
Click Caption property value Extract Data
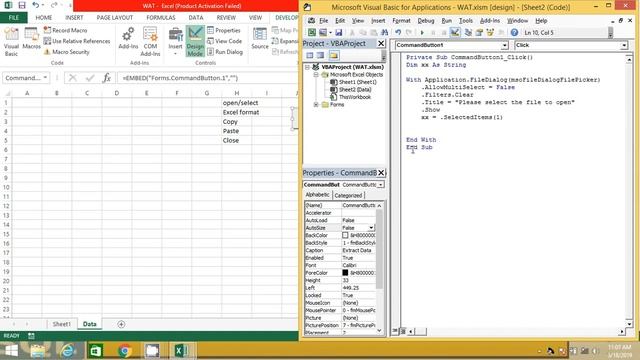(x=358, y=250)
